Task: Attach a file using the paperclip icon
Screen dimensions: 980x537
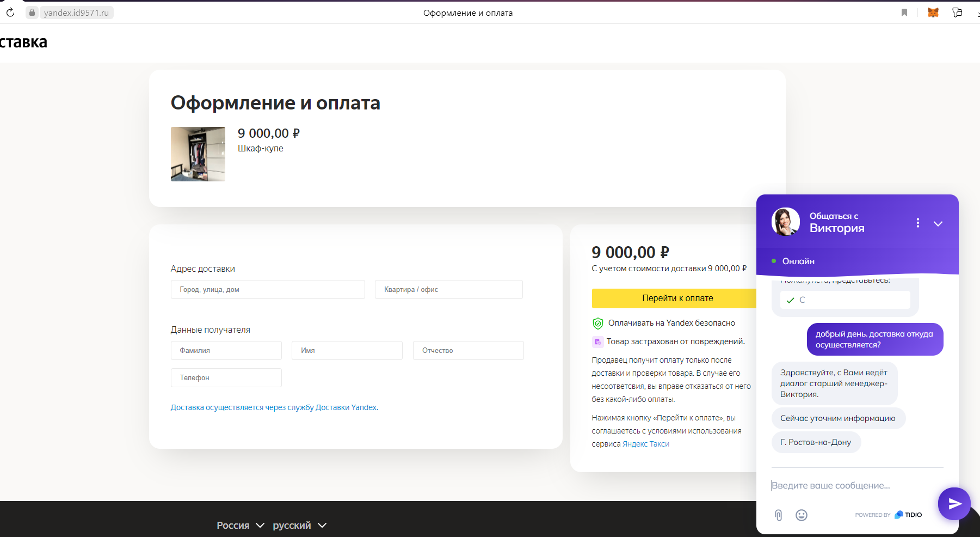Action: point(779,515)
